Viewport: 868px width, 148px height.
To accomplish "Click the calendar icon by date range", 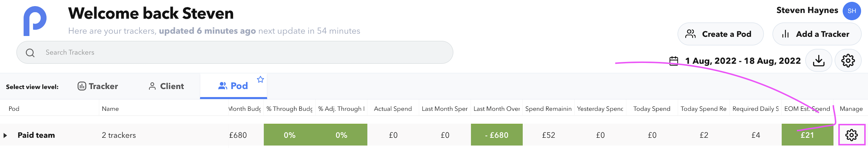I will (674, 61).
